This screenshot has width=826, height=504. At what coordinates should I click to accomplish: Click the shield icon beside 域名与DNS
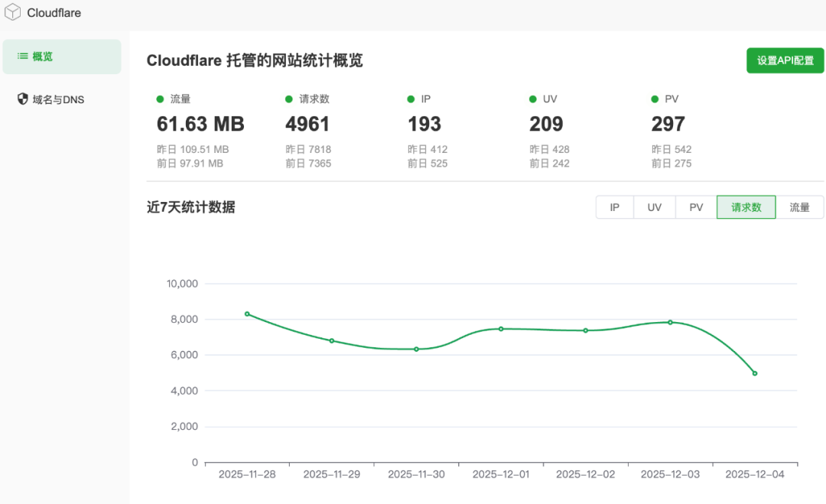pyautogui.click(x=23, y=99)
